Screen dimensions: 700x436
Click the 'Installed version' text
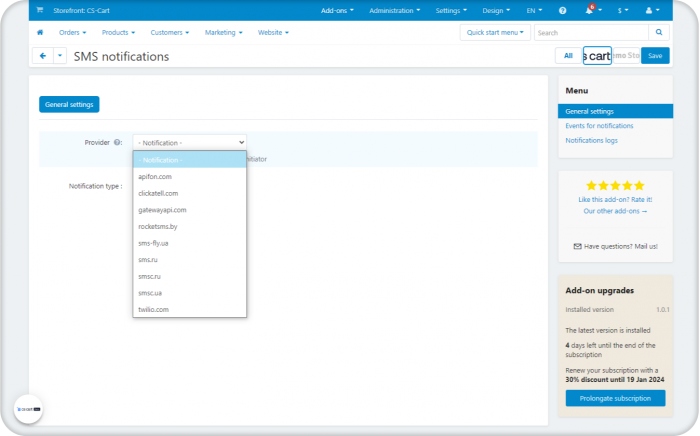[589, 310]
